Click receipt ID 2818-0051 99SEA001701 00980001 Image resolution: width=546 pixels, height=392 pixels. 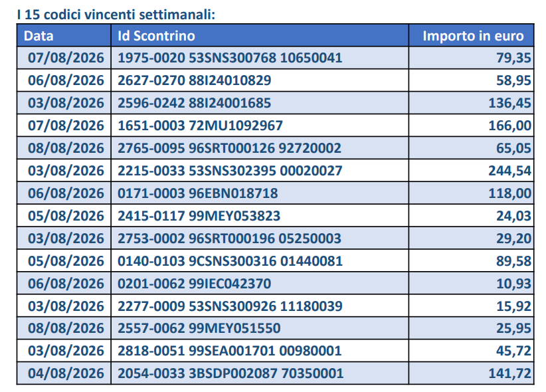tap(229, 351)
